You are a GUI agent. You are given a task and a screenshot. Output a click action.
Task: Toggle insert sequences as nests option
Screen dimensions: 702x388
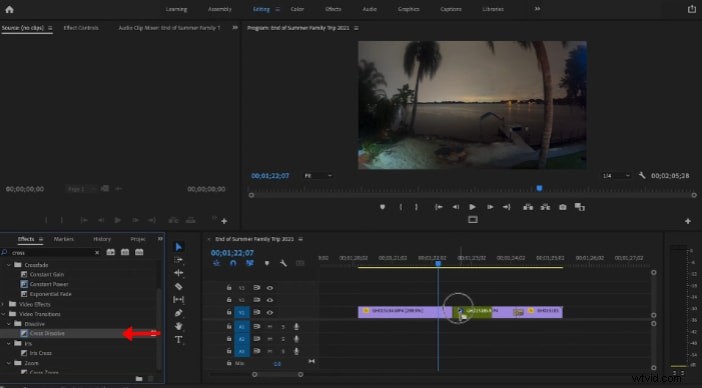pyautogui.click(x=217, y=263)
